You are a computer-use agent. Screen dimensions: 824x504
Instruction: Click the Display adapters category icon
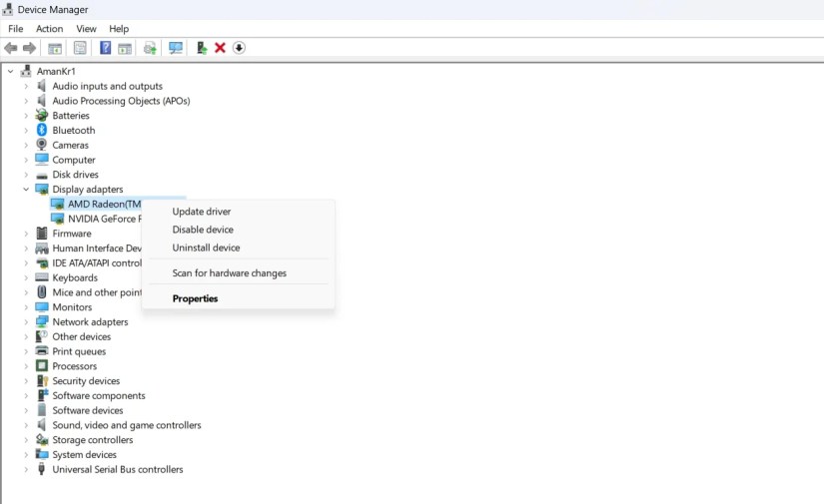click(42, 189)
